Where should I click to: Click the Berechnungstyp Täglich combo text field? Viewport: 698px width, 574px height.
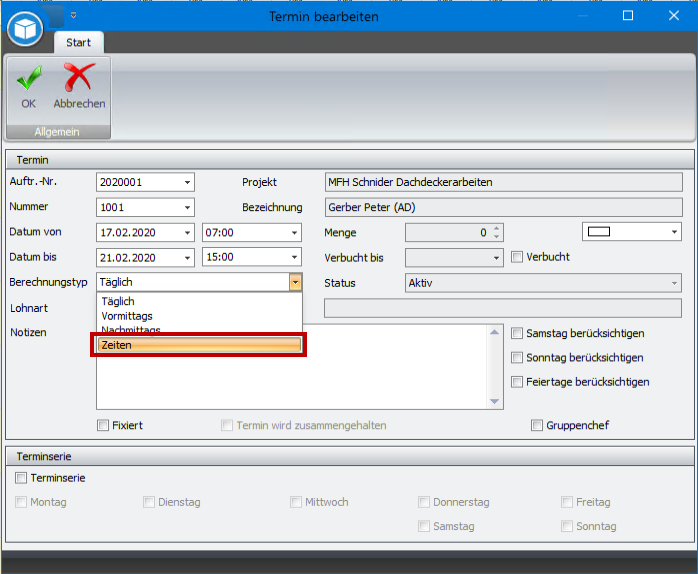click(x=193, y=282)
